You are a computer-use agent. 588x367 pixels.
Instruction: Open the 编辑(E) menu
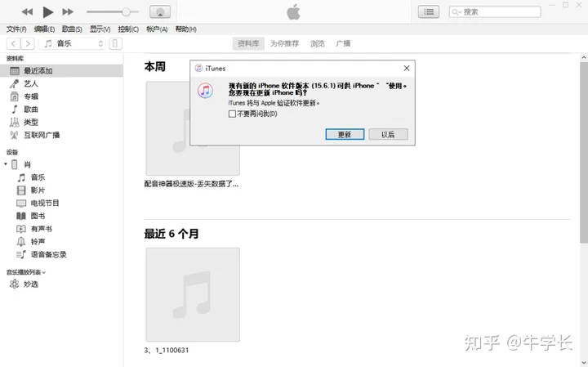tap(44, 29)
